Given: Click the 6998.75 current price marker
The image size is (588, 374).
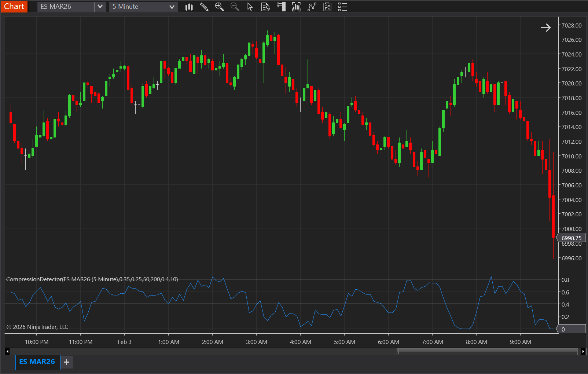Looking at the screenshot, I should tap(571, 238).
